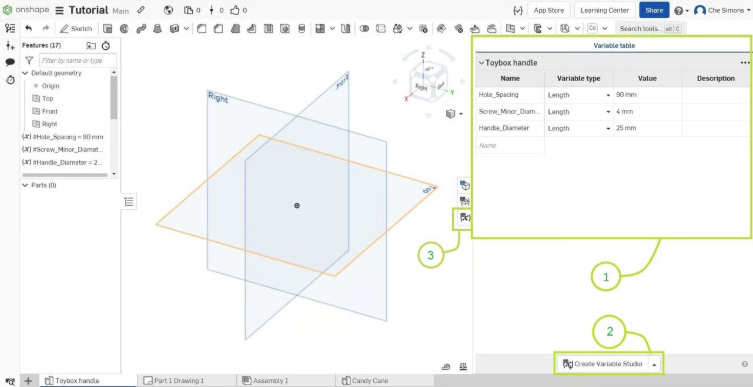Select the Transform tool
The height and width of the screenshot is (387, 753).
[397, 28]
